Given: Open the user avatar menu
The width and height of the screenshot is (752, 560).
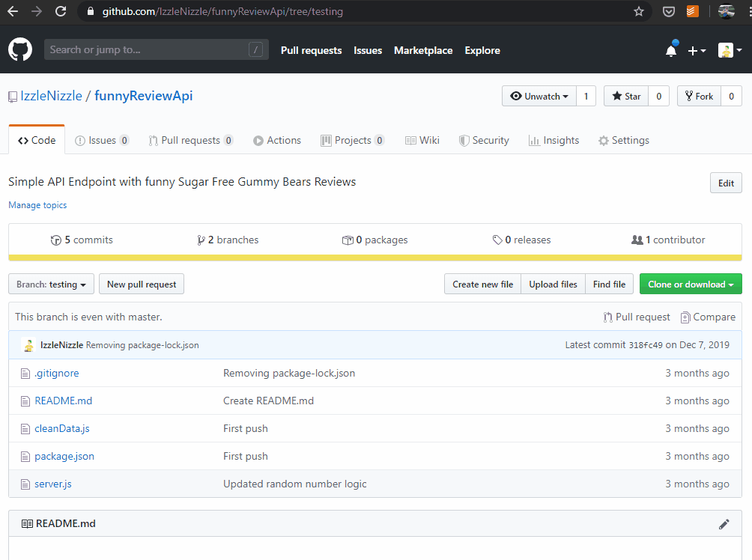Looking at the screenshot, I should (730, 50).
